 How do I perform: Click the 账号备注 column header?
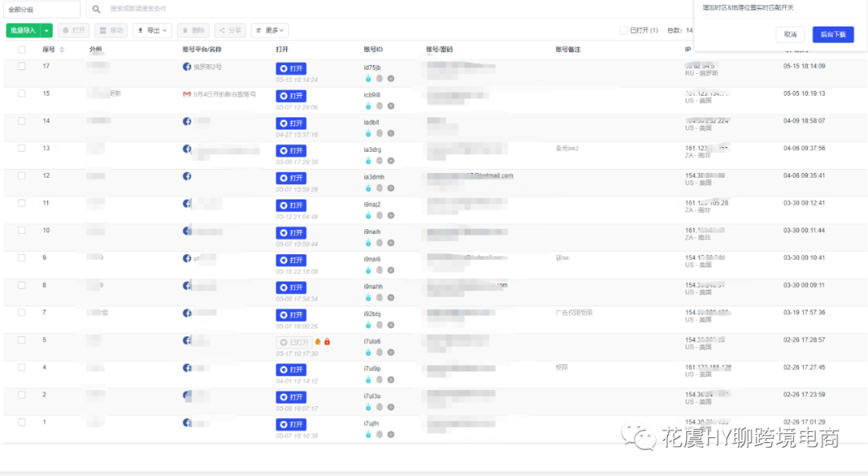[x=568, y=49]
